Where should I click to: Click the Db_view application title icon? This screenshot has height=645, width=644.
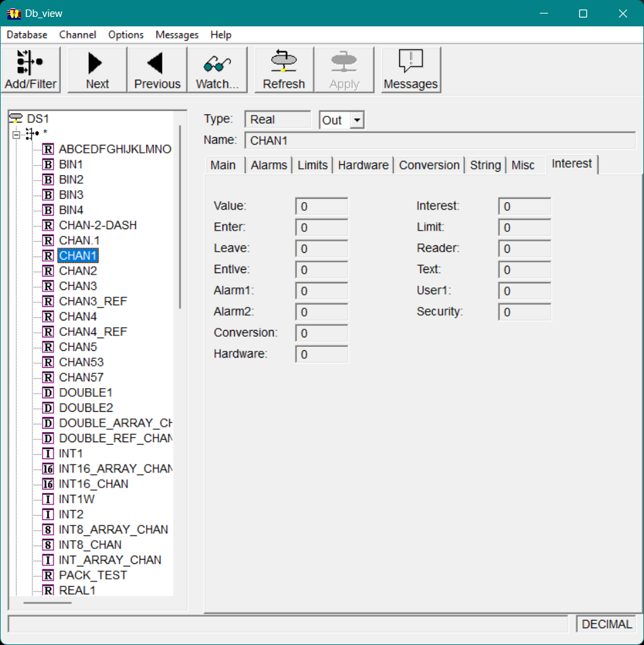(x=14, y=14)
